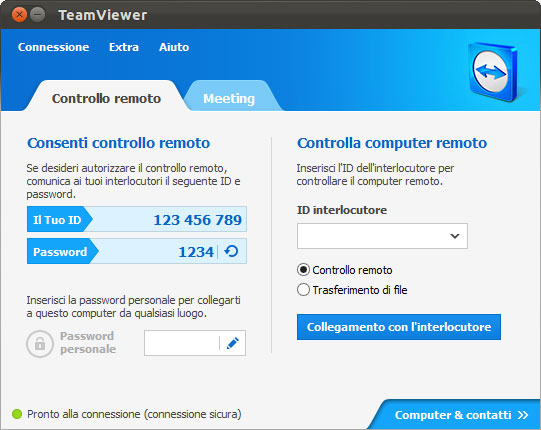Image resolution: width=541 pixels, height=430 pixels.
Task: Switch to the Meeting tab
Action: point(229,98)
